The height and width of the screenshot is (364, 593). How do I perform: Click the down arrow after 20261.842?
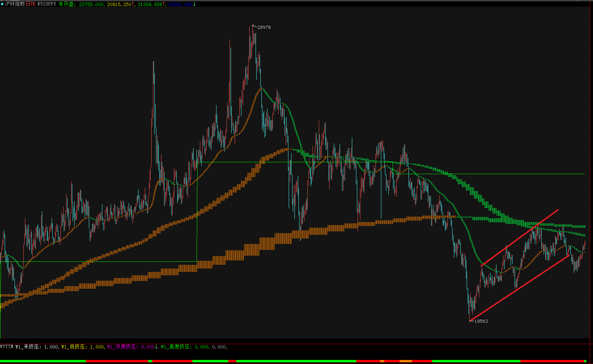click(x=194, y=4)
